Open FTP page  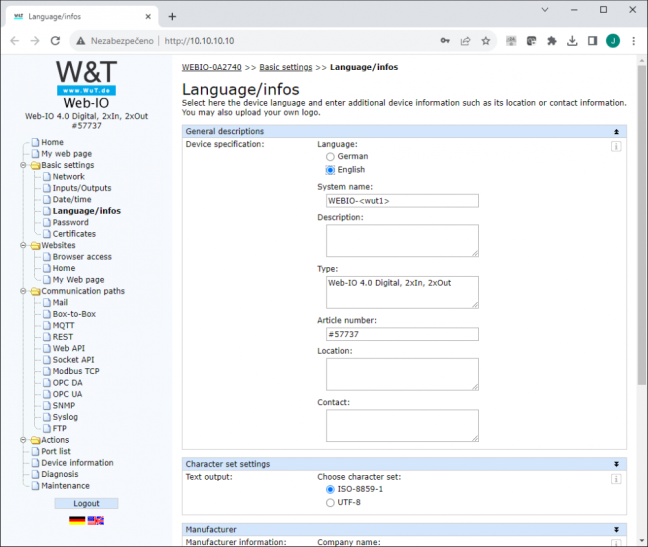click(60, 428)
